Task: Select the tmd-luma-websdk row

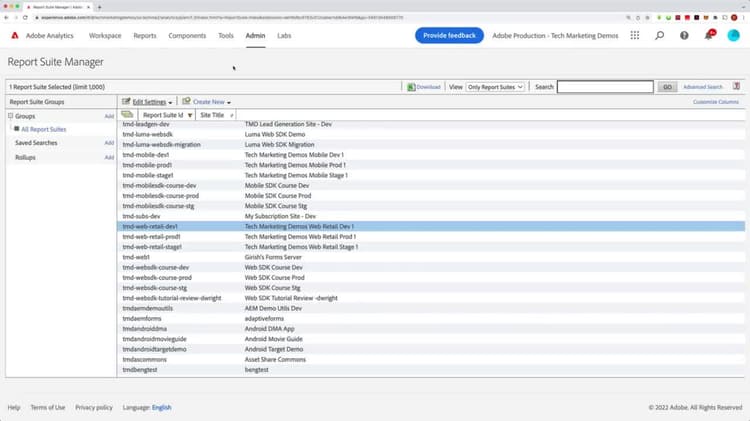Action: point(431,134)
